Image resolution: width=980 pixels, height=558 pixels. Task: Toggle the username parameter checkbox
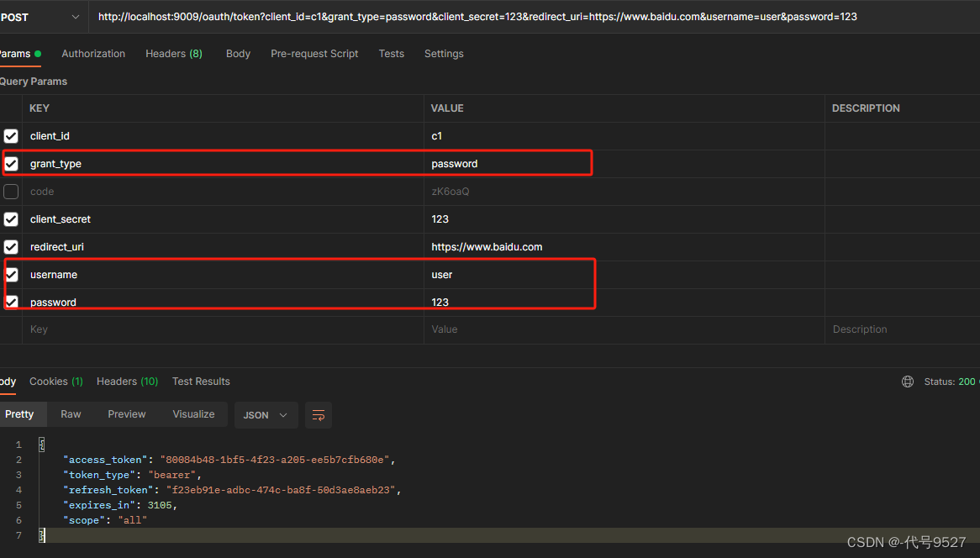coord(11,275)
